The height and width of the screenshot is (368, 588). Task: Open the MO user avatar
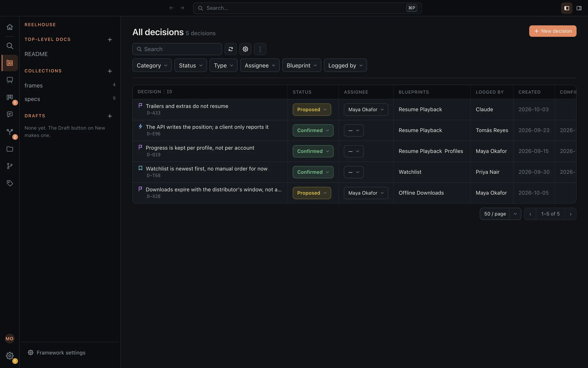(10, 339)
